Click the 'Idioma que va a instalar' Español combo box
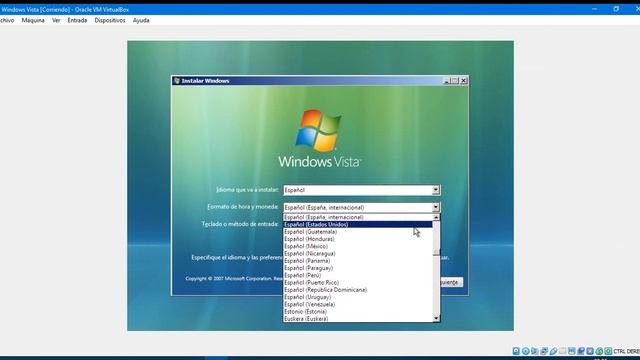Image resolution: width=640 pixels, height=360 pixels. [x=361, y=190]
